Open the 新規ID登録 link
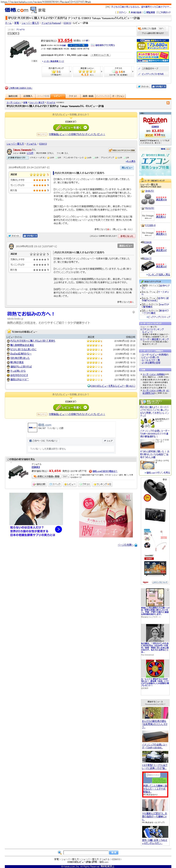176x868 pixels. click(135, 13)
